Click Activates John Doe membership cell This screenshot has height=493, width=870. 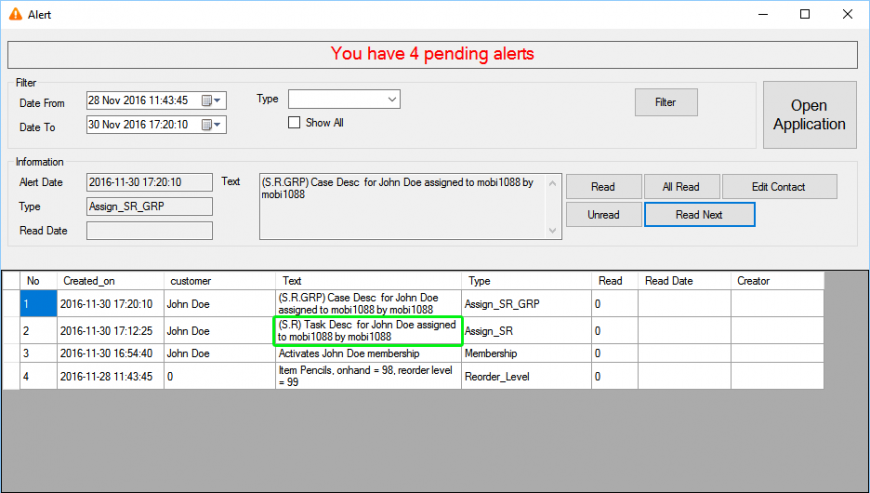pyautogui.click(x=368, y=353)
